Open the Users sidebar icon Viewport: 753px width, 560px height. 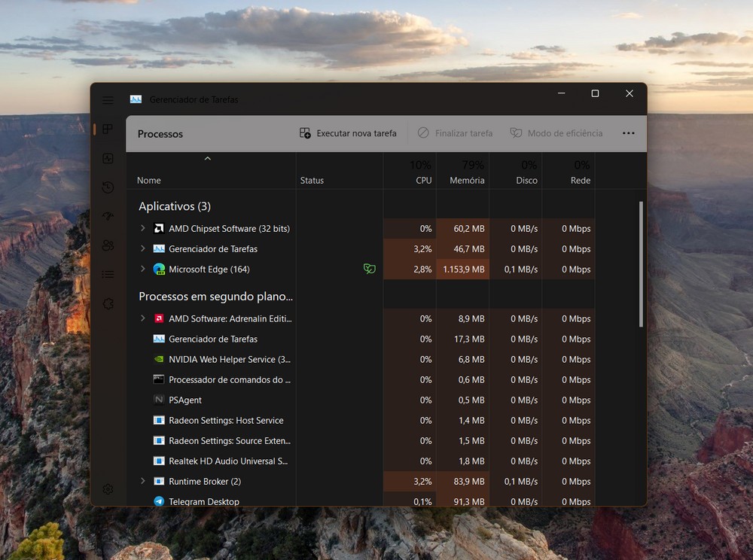point(108,245)
